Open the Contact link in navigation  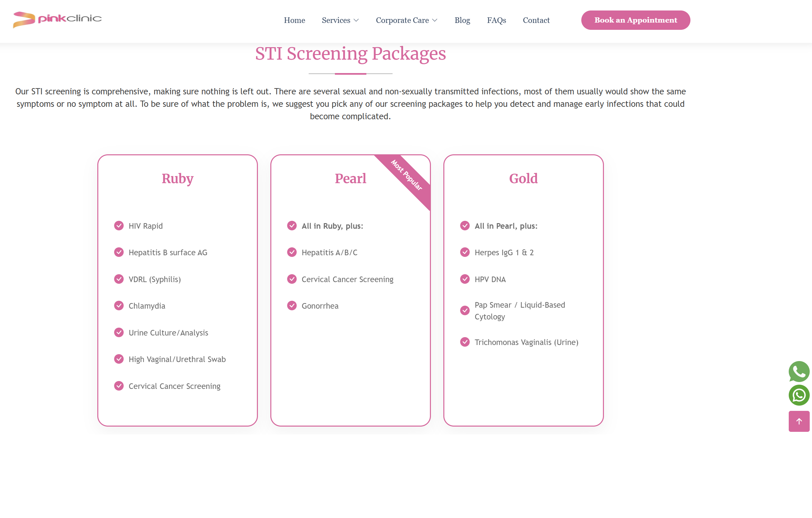click(x=536, y=20)
